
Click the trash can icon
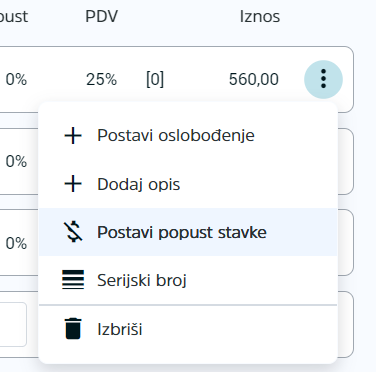(x=73, y=329)
